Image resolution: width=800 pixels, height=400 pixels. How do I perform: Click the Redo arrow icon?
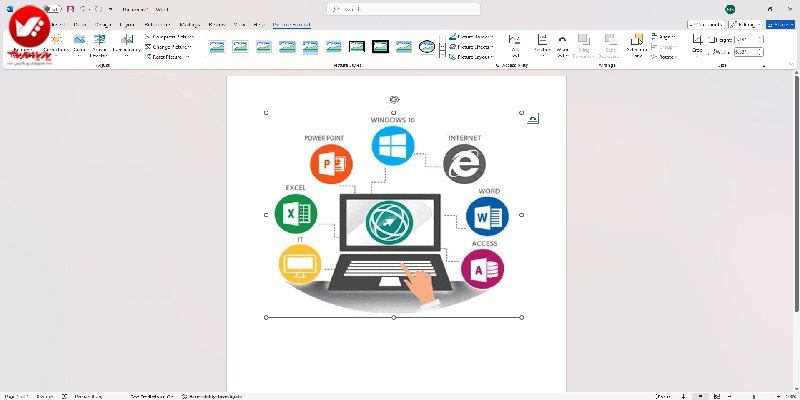pos(98,9)
